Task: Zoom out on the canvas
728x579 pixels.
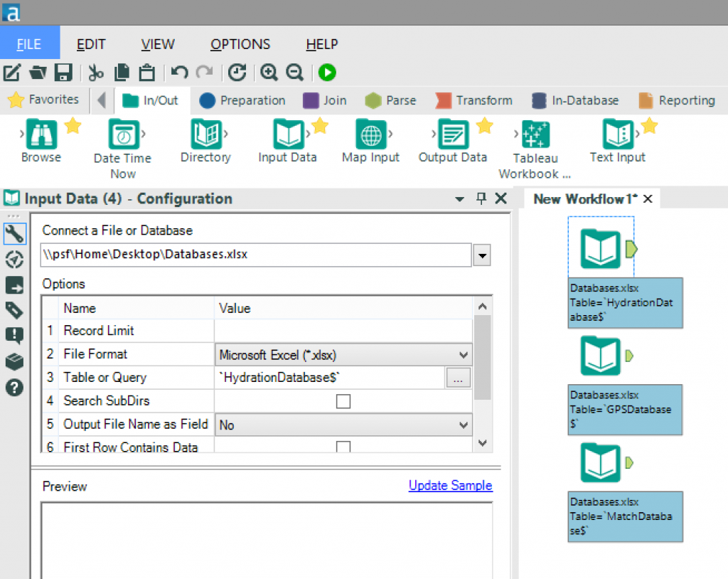Action: 295,73
